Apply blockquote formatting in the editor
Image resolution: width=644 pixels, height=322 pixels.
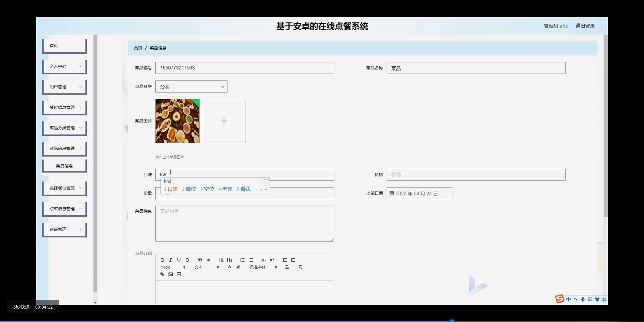tap(200, 260)
